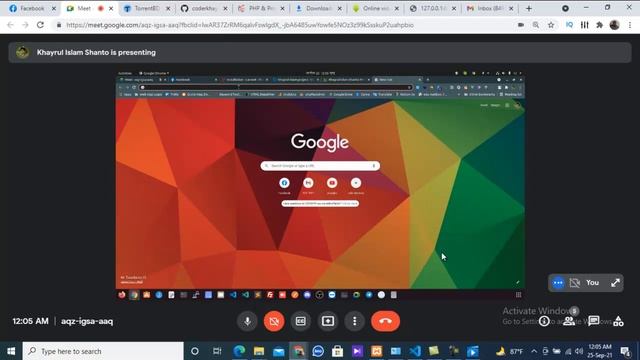Open Sticky Notes from the taskbar

pos(434,351)
